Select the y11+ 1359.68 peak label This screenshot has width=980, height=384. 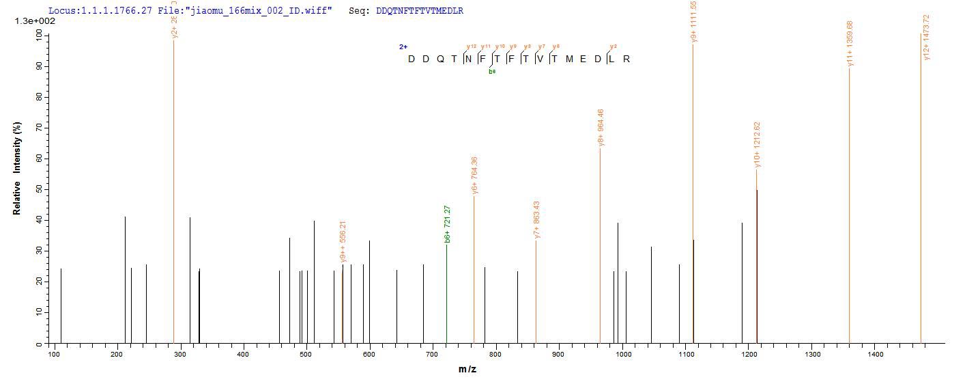850,44
